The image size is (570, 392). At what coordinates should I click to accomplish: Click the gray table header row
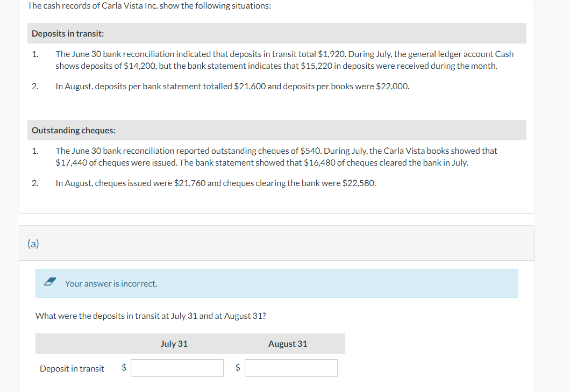(190, 343)
